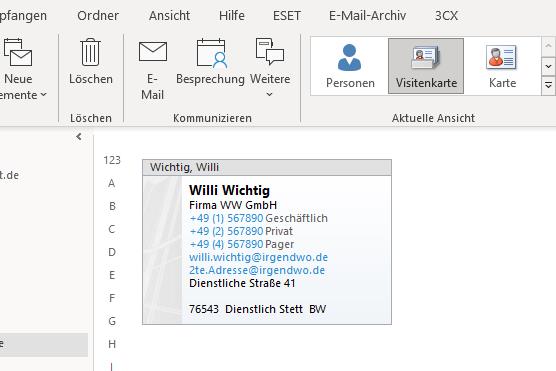
Task: Jump to contacts under index 123
Action: pos(112,160)
